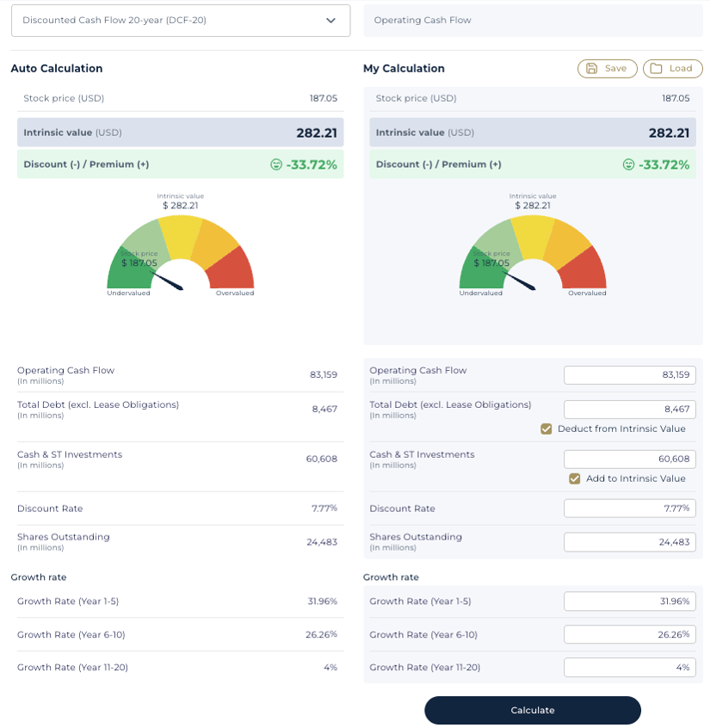Click the Total Debt input field
This screenshot has height=728, width=710.
629,409
